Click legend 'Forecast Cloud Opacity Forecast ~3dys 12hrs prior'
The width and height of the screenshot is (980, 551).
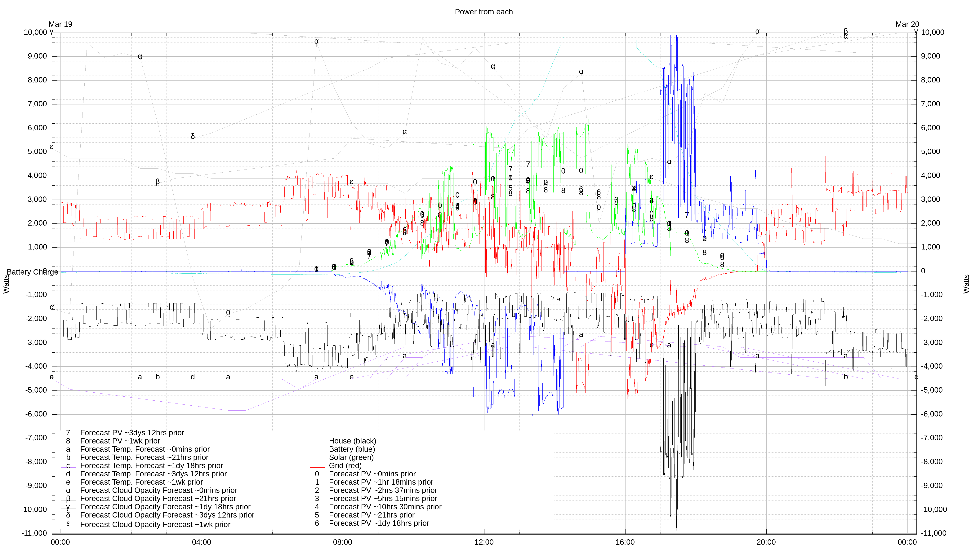click(x=167, y=515)
